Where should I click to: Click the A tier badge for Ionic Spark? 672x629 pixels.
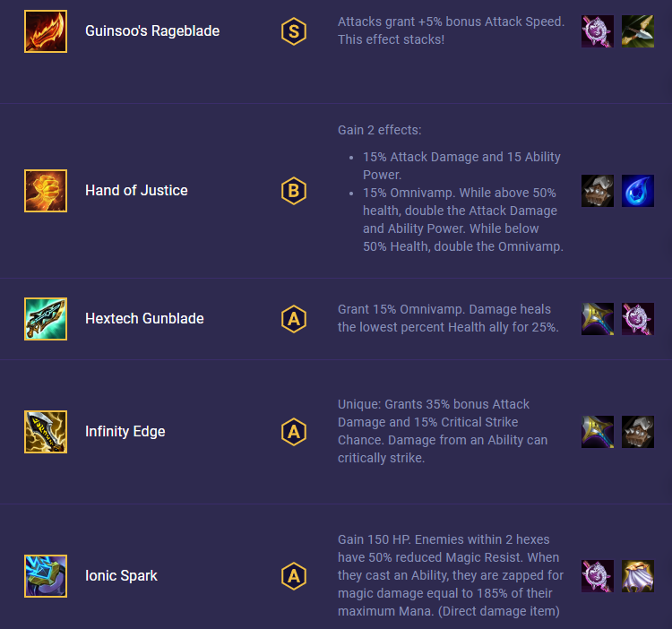tap(294, 576)
